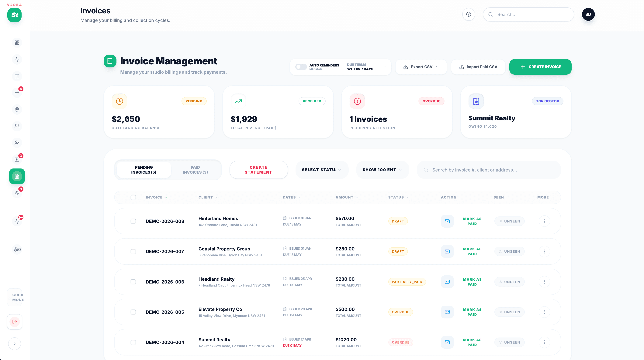Sort by the Invoice column header
The image size is (644, 360).
point(157,197)
